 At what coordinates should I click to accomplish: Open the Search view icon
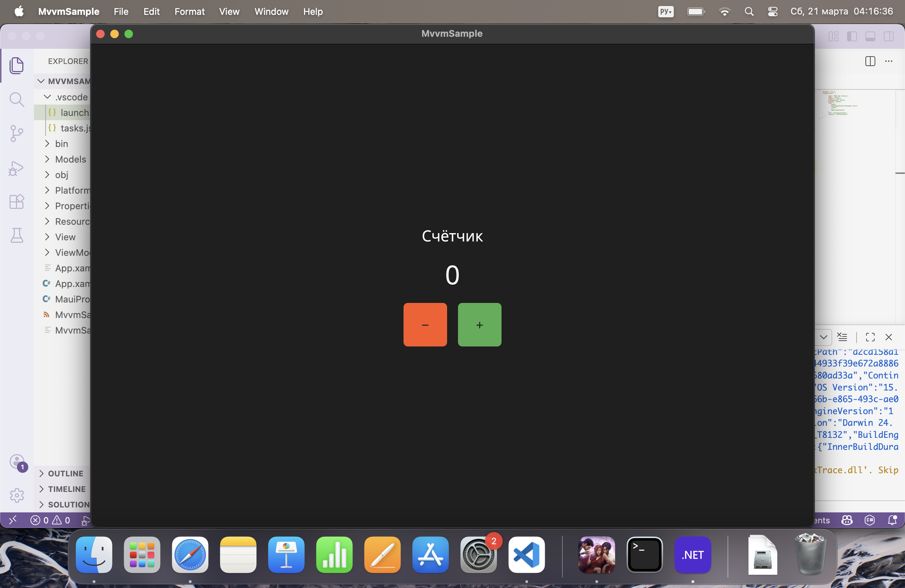[17, 100]
